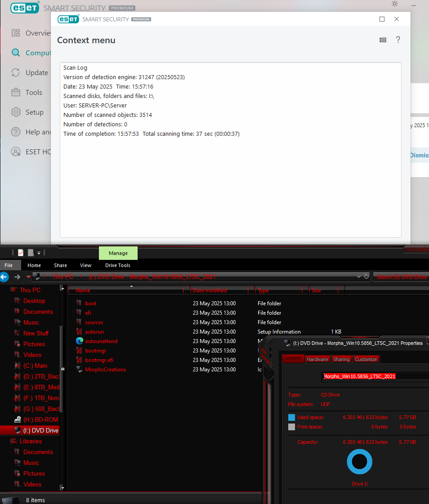429x504 pixels.
Task: Click list view icon in Context menu dialog
Action: click(383, 40)
